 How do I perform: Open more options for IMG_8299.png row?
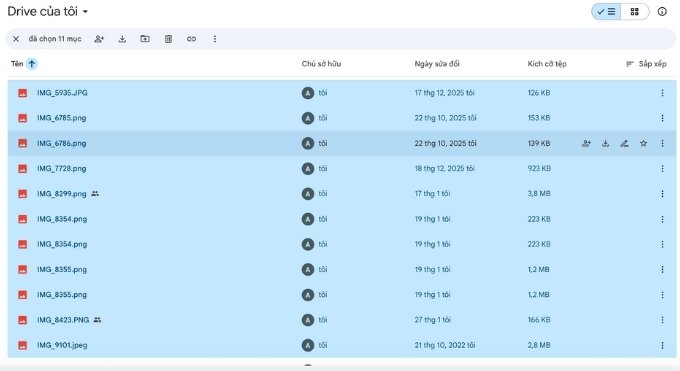[662, 194]
